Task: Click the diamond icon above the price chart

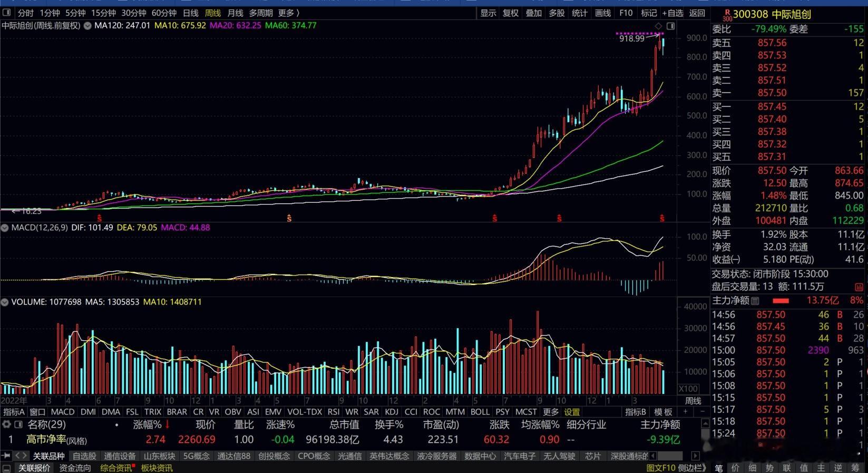Action: pyautogui.click(x=658, y=26)
